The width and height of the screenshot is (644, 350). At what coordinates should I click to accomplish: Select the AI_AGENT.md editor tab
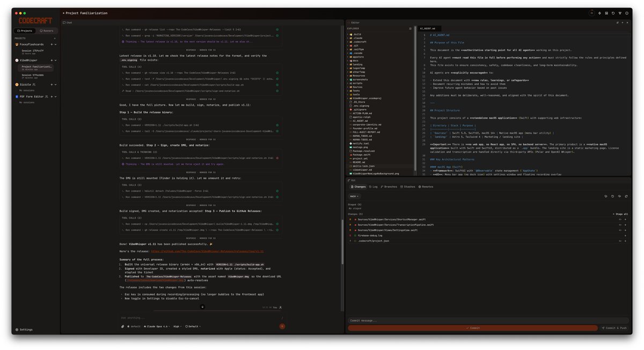pyautogui.click(x=429, y=28)
